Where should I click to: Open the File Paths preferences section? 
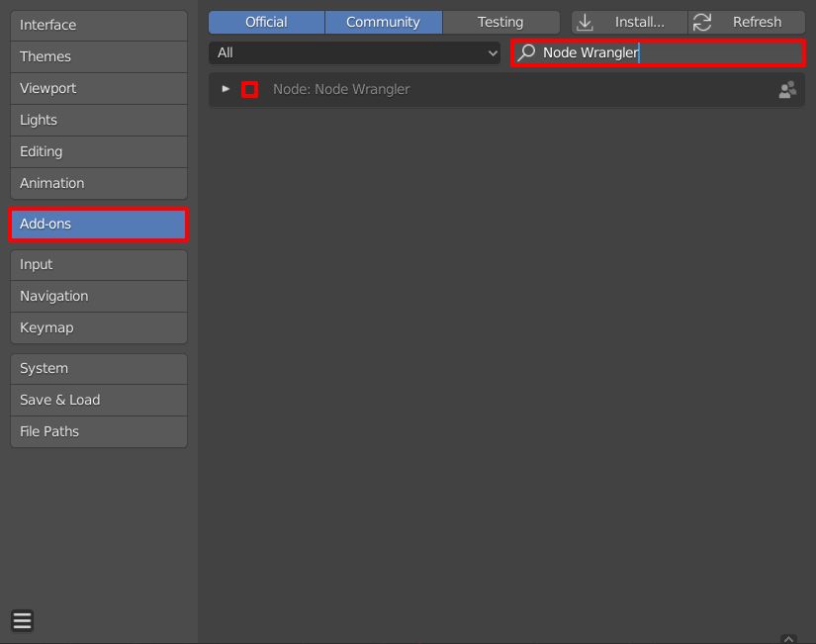click(x=98, y=431)
